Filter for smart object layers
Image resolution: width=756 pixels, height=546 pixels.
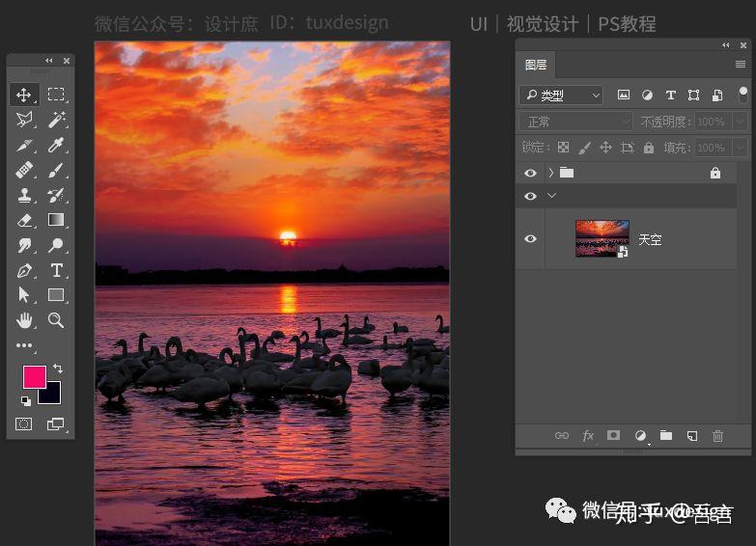717,95
